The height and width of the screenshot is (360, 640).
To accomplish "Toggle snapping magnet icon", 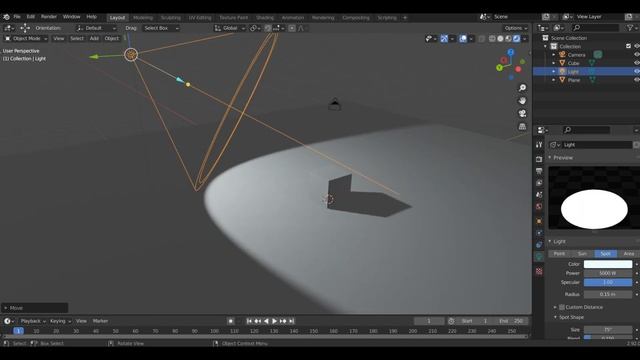I will 268,28.
